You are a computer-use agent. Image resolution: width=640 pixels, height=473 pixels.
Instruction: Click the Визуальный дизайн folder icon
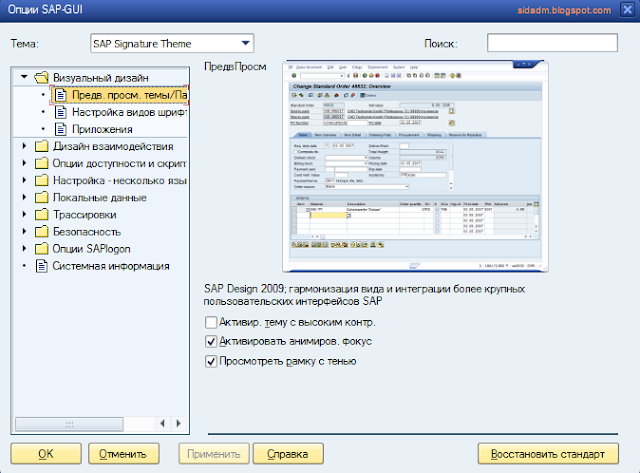click(x=42, y=77)
